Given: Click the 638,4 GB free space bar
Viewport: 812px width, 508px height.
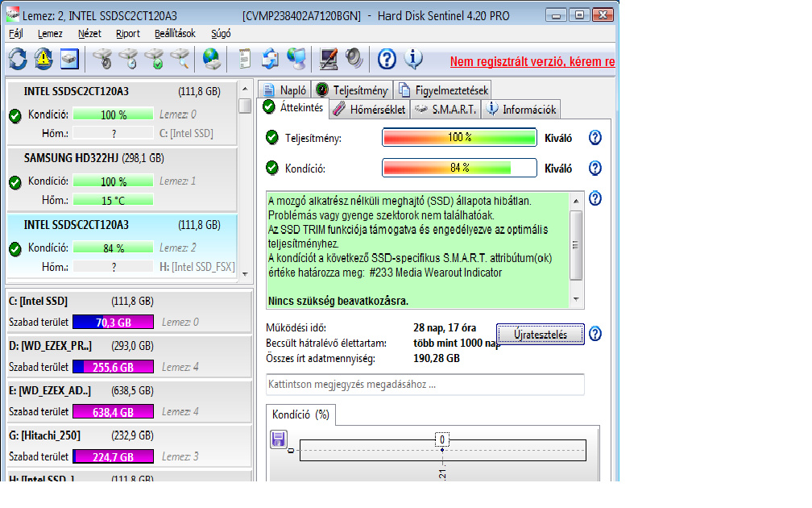Looking at the screenshot, I should point(113,412).
